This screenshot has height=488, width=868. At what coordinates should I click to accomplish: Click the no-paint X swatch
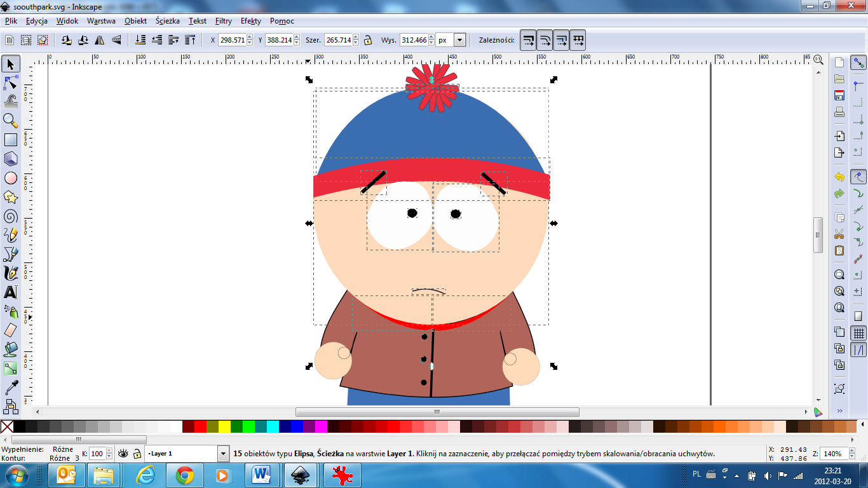(7, 426)
